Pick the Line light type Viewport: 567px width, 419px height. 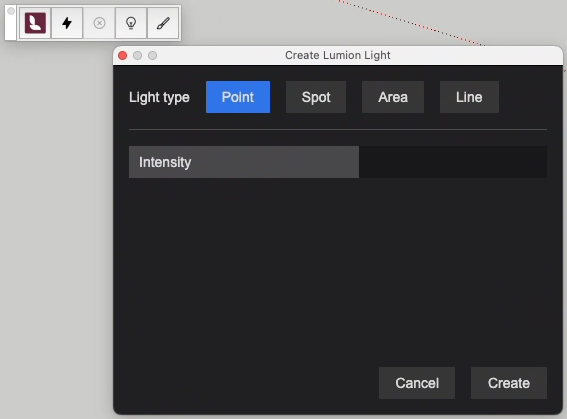pyautogui.click(x=469, y=97)
